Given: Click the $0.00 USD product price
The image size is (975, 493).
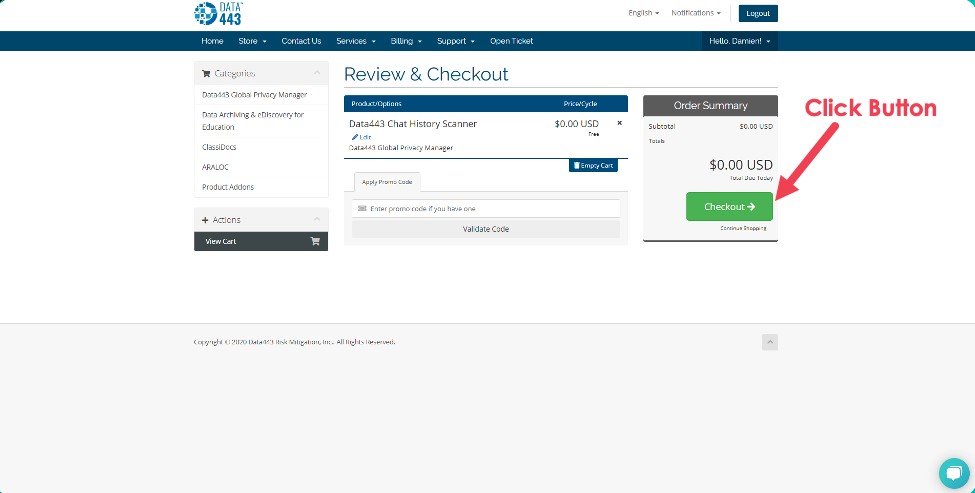Looking at the screenshot, I should (576, 124).
